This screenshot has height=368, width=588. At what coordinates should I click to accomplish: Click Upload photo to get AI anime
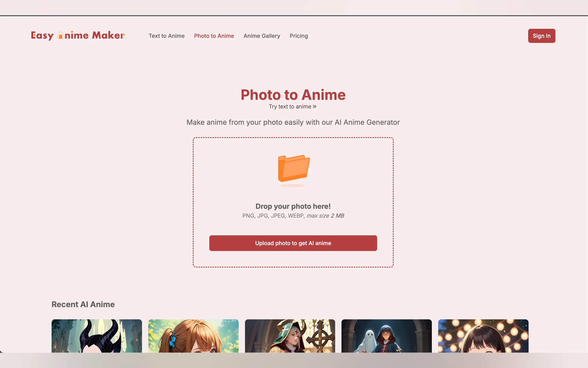pos(293,243)
